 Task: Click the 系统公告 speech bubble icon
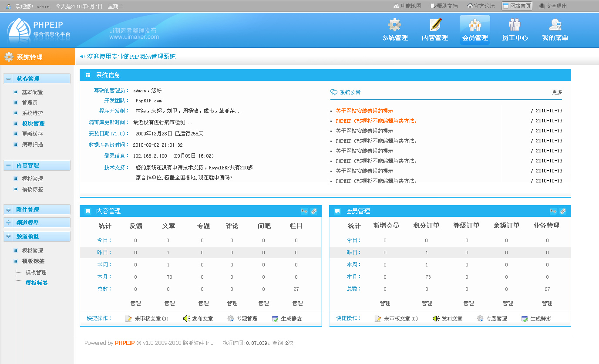(334, 92)
